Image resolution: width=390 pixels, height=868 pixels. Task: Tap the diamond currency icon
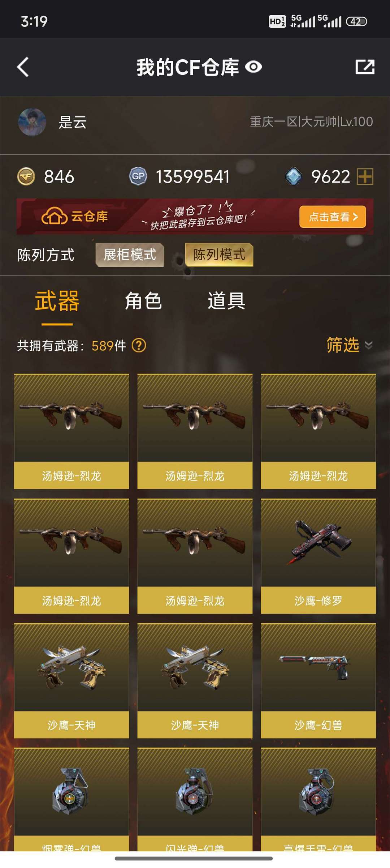click(293, 176)
